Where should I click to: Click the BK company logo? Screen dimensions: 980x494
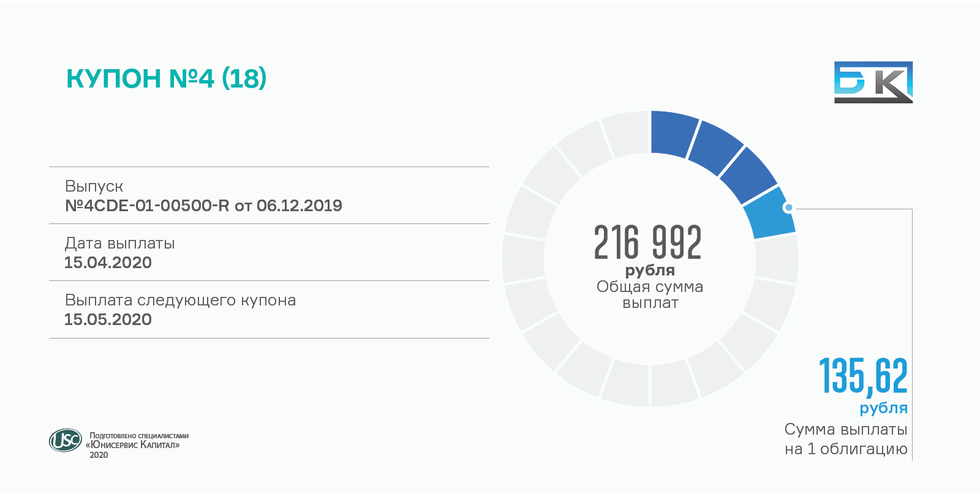click(873, 82)
